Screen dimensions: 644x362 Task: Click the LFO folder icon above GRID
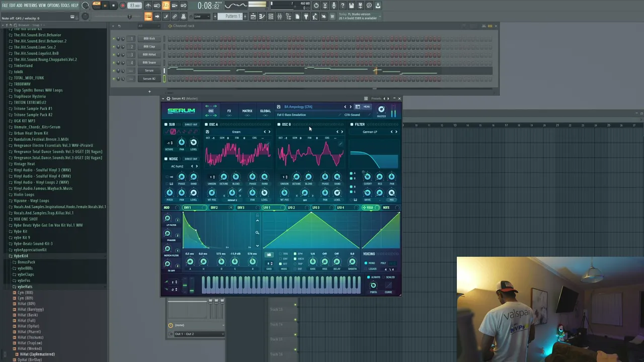269,254
